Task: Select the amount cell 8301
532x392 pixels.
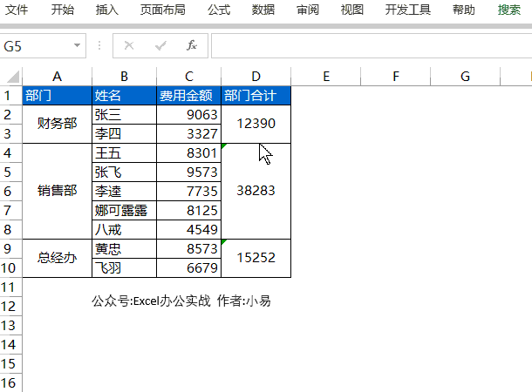Action: 188,152
